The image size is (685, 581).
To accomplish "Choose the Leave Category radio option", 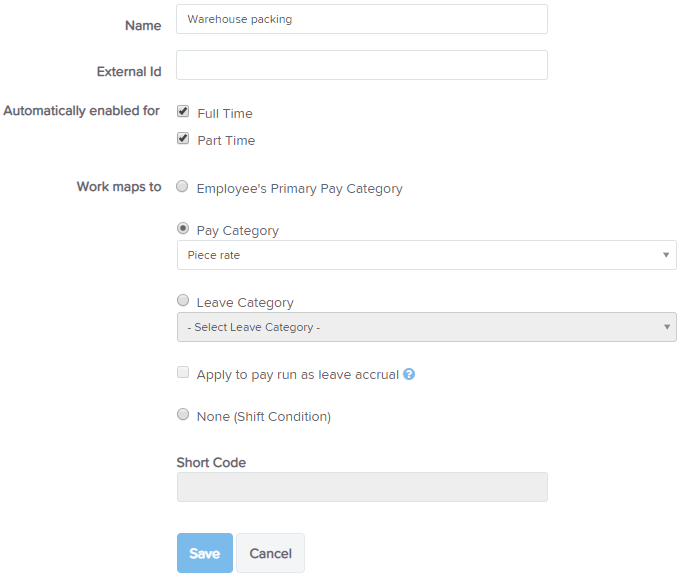I will point(183,300).
